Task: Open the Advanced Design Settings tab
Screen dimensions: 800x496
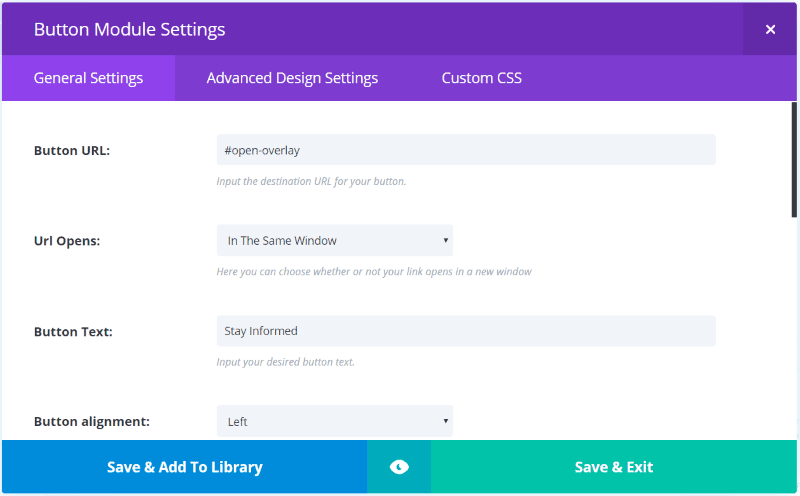Action: click(x=292, y=78)
